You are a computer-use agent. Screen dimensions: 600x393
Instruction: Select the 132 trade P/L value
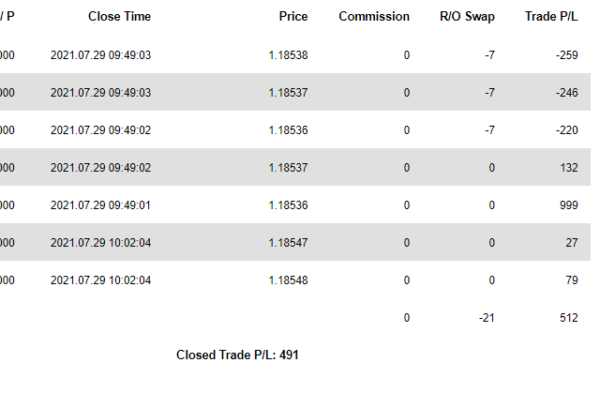pyautogui.click(x=569, y=168)
